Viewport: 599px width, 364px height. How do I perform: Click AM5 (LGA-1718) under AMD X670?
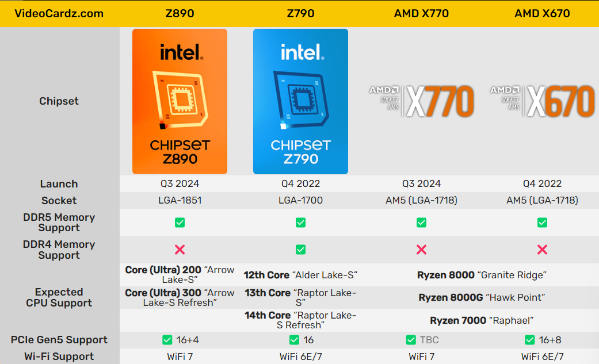(542, 201)
